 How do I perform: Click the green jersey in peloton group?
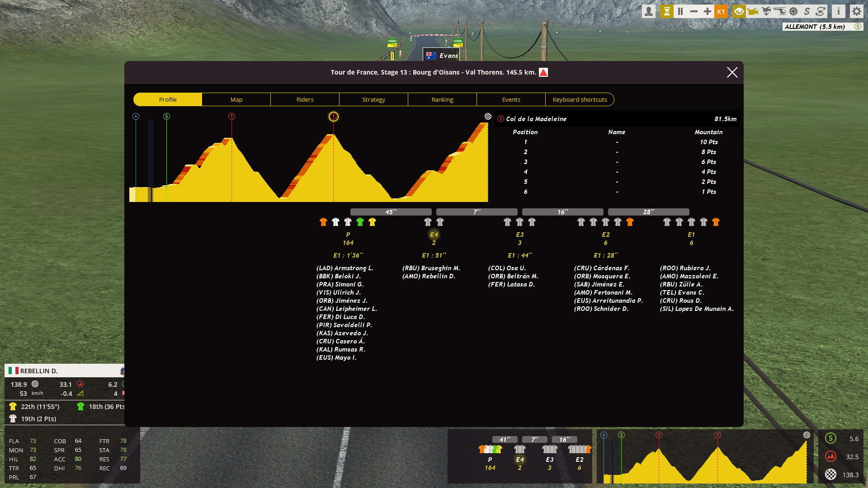[360, 222]
